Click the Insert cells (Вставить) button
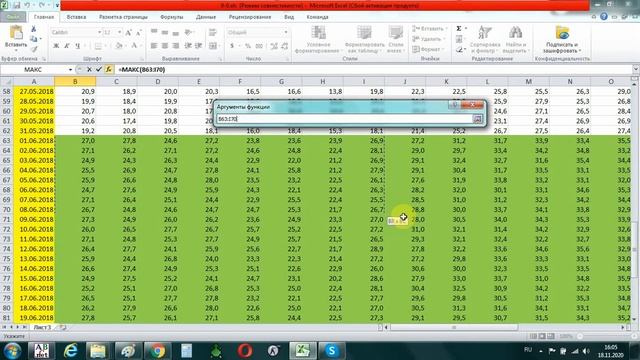640x360 pixels. pos(429,29)
